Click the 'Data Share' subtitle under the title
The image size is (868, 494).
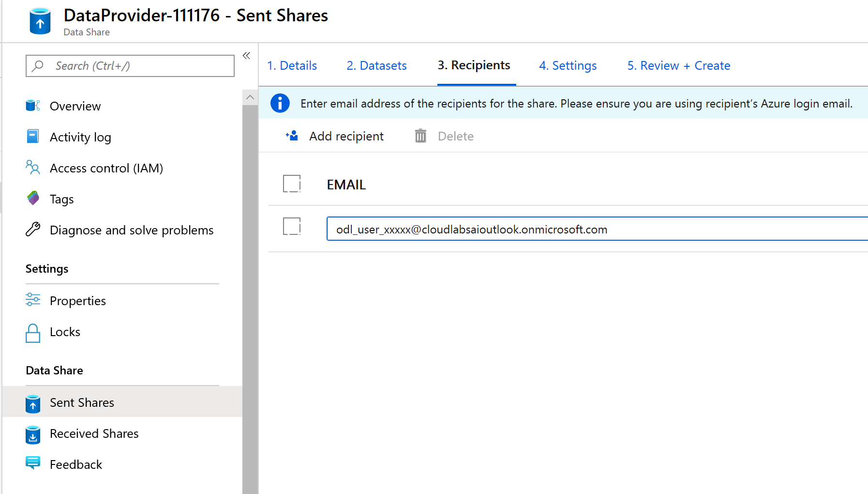click(87, 32)
